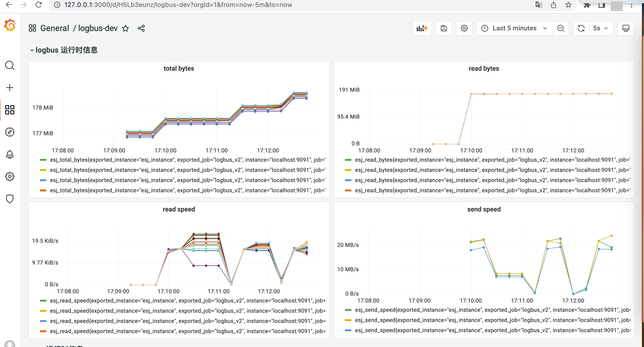Image resolution: width=644 pixels, height=347 pixels.
Task: Toggle blue esj_send_speed legend series
Action: [x=492, y=331]
